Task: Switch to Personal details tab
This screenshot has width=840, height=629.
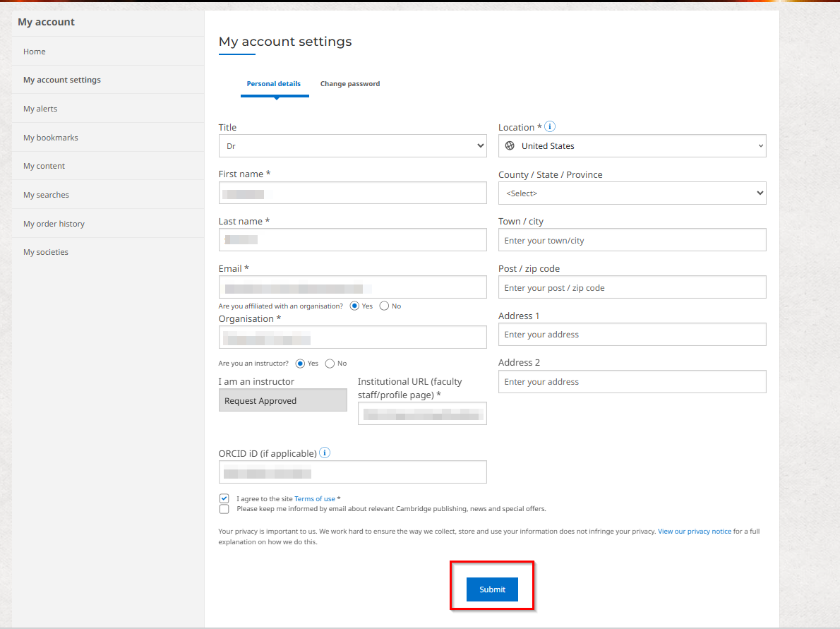Action: point(274,83)
